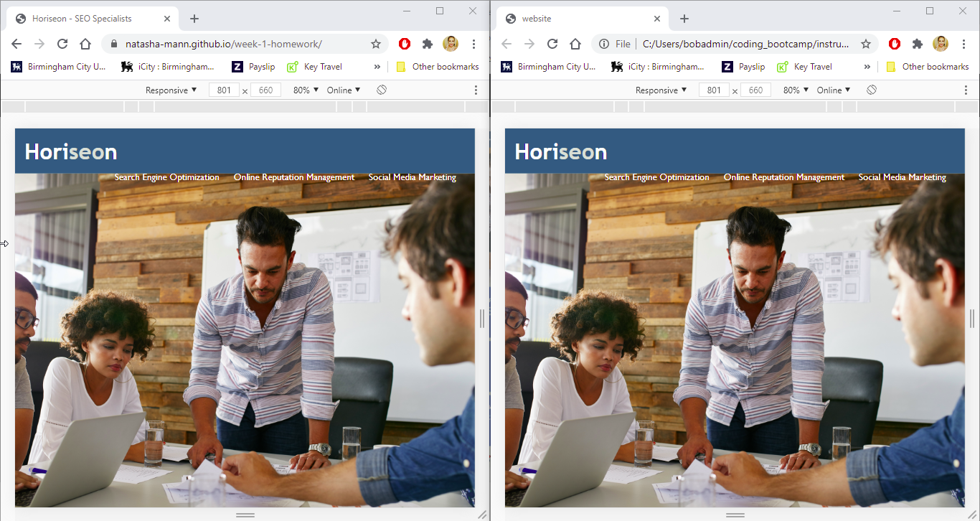The height and width of the screenshot is (521, 980).
Task: Bookmark the page with the star in the Horiseon window
Action: click(376, 44)
